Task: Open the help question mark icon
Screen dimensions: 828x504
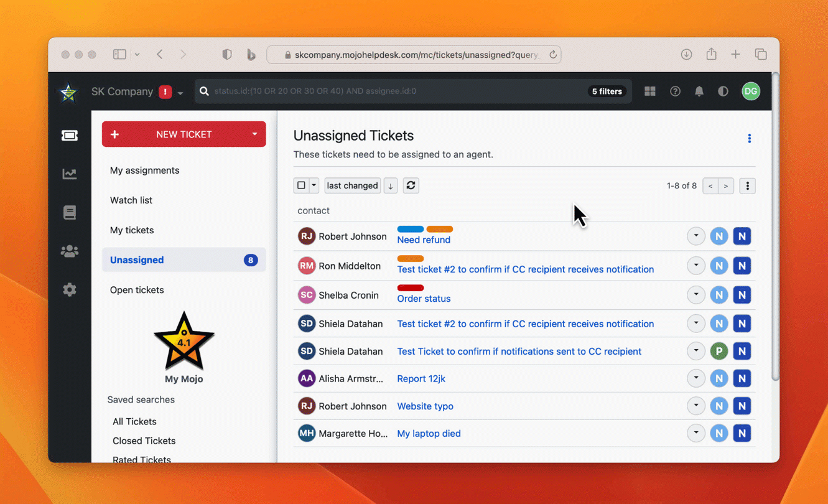Action: click(x=675, y=91)
